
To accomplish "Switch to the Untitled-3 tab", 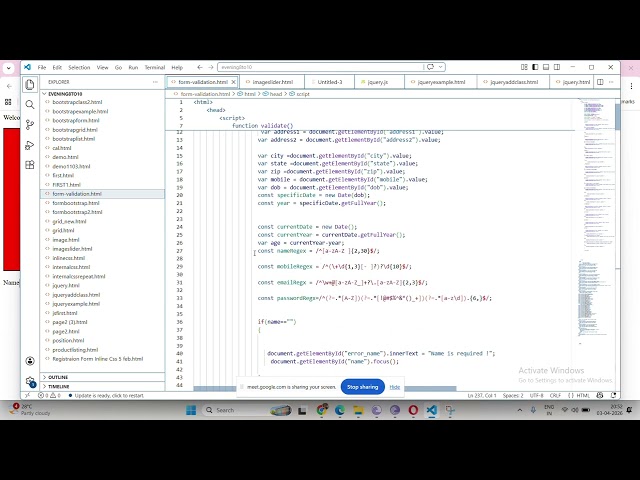I will 330,82.
